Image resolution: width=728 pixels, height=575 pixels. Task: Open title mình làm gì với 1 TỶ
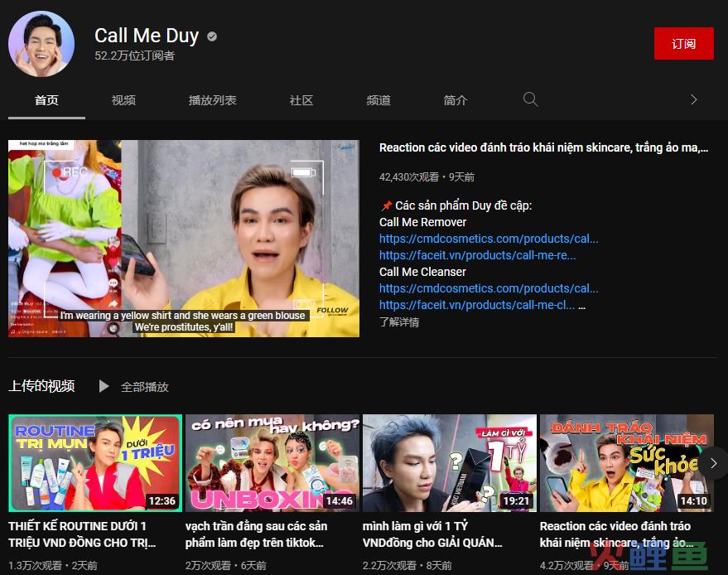click(432, 534)
